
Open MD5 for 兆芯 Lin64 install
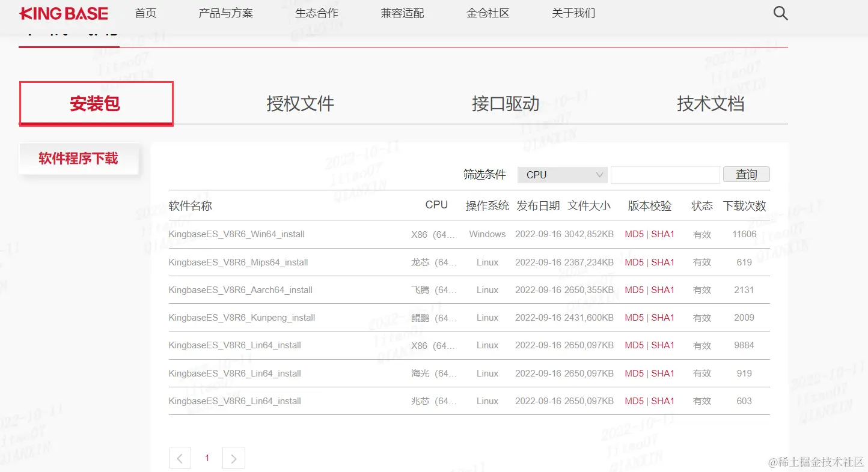[634, 401]
